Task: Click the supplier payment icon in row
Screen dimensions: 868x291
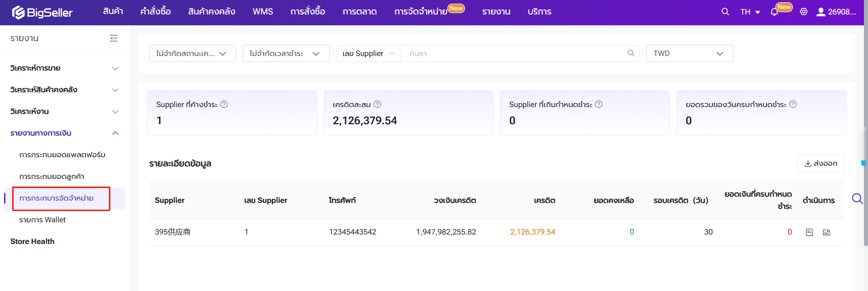Action: click(x=827, y=232)
